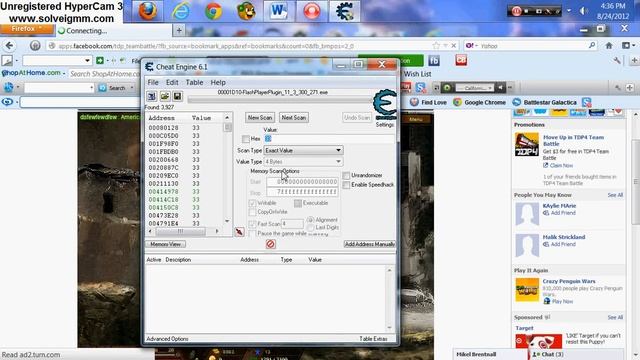Enable the Unrandomizer checkbox
The width and height of the screenshot is (640, 360).
pos(347,176)
